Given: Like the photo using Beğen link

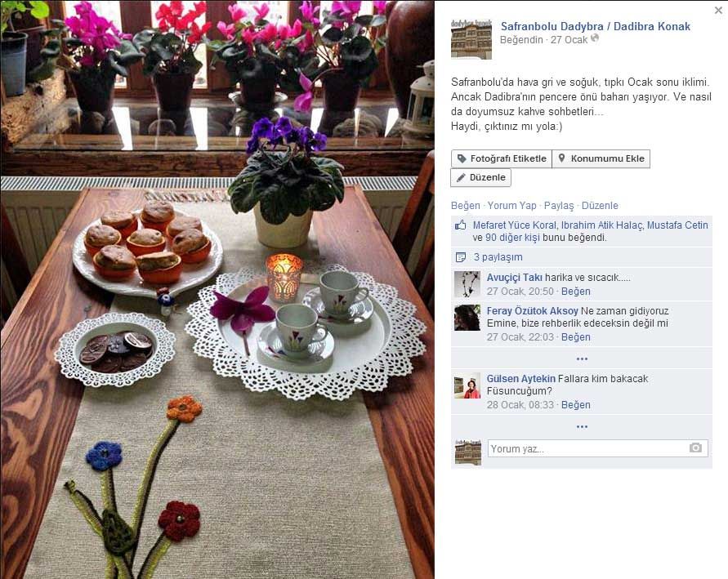Looking at the screenshot, I should (465, 206).
